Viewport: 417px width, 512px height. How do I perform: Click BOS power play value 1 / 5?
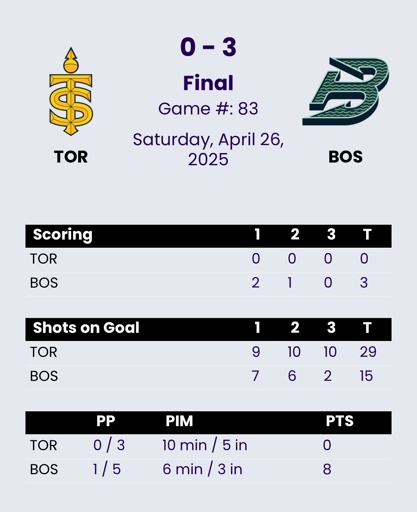coord(107,469)
